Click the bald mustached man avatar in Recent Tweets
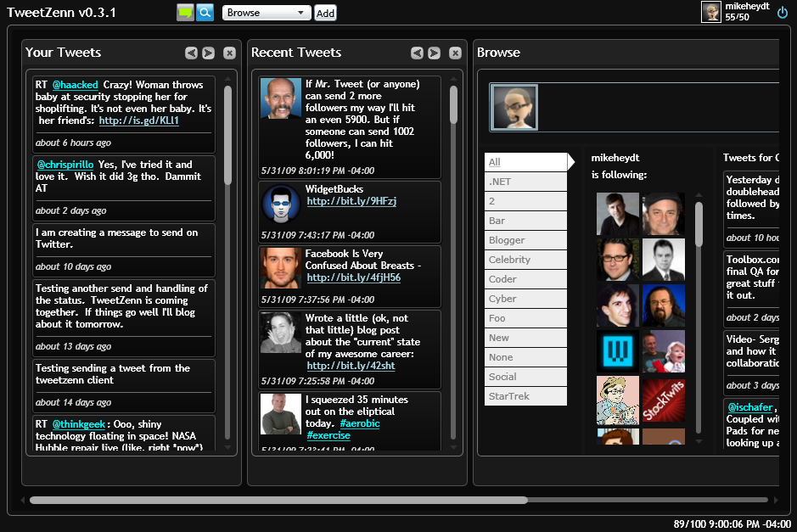The height and width of the screenshot is (532, 797). tap(281, 98)
